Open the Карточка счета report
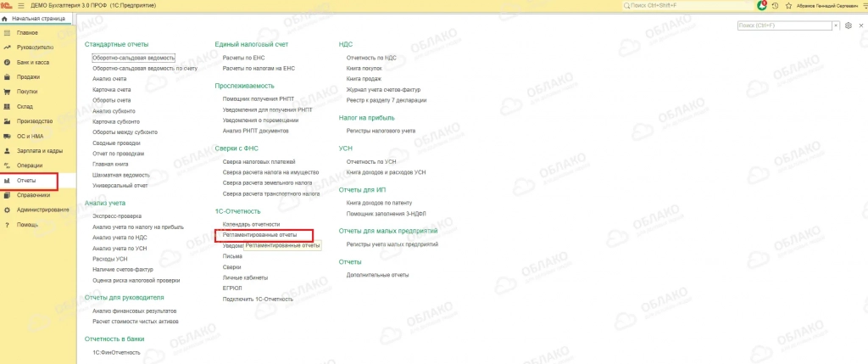868x364 pixels. tap(112, 89)
